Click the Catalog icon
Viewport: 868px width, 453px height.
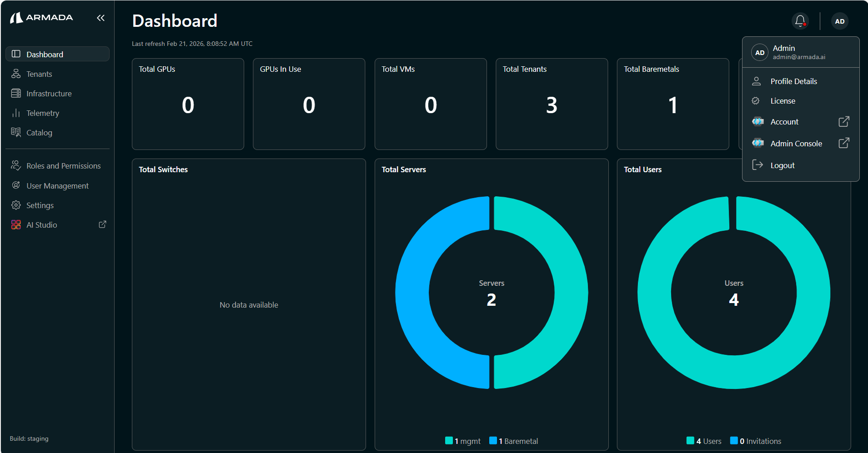pyautogui.click(x=16, y=132)
